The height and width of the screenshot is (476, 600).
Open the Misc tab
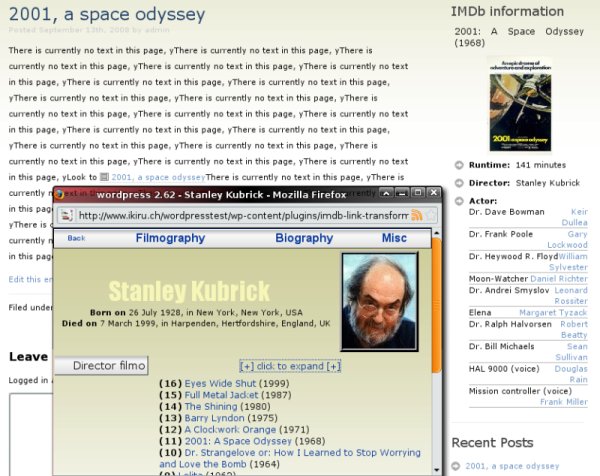[x=394, y=238]
